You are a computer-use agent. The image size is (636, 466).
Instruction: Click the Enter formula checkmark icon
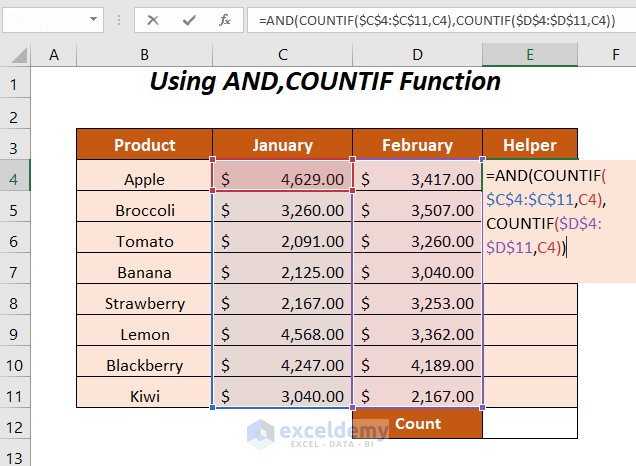point(188,19)
